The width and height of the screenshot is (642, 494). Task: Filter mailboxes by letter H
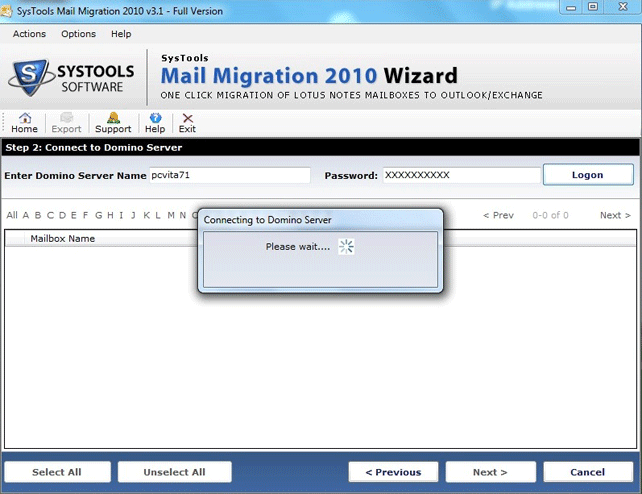coord(111,215)
